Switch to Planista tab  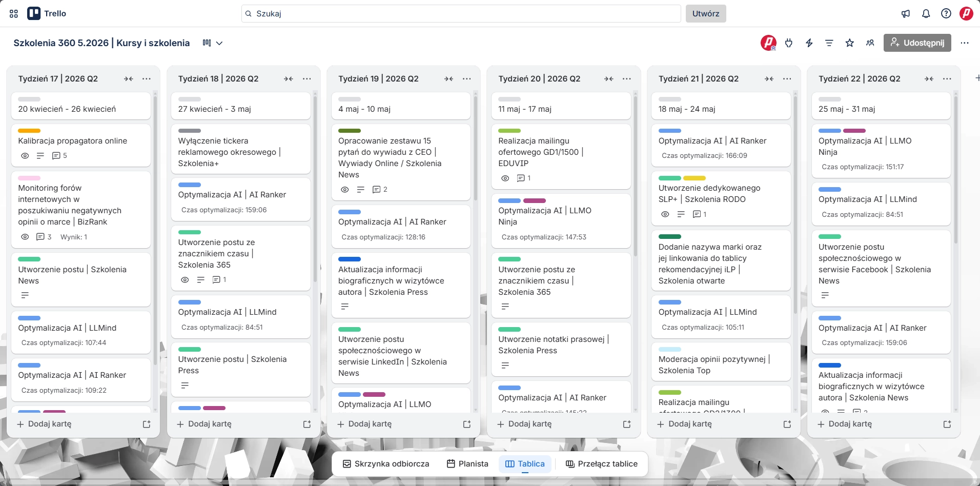click(467, 464)
